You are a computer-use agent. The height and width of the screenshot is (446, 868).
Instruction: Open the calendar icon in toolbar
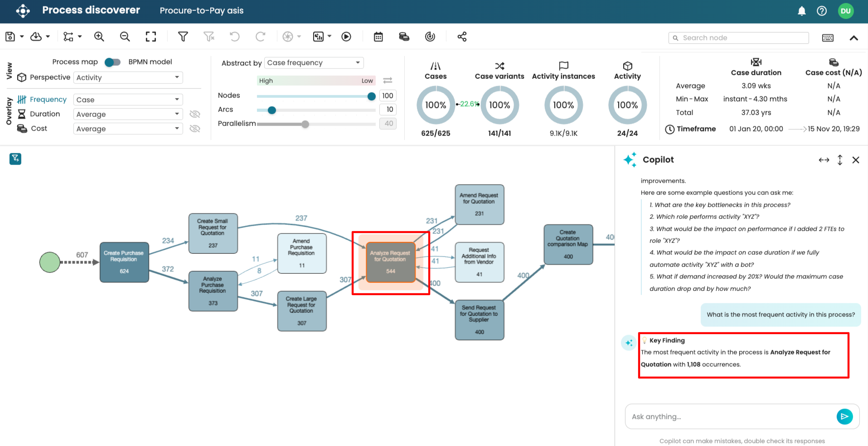point(378,37)
